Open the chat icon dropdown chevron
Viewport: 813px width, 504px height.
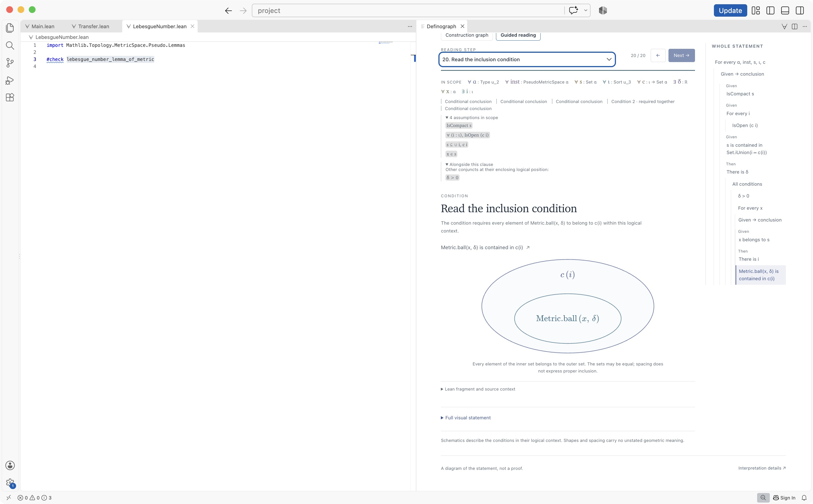coord(585,10)
